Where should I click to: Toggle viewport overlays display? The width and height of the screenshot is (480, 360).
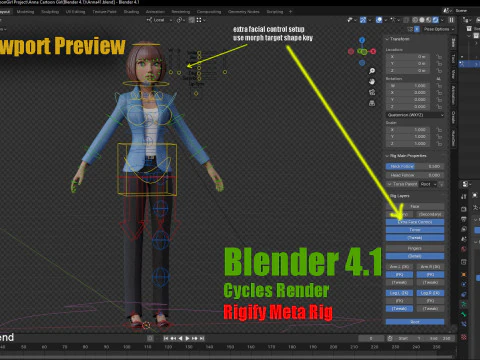(x=379, y=20)
